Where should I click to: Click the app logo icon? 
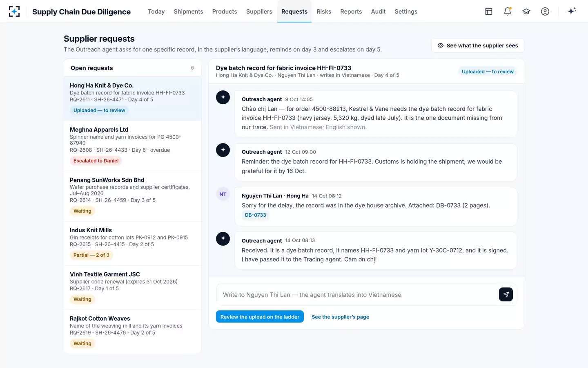[x=14, y=11]
